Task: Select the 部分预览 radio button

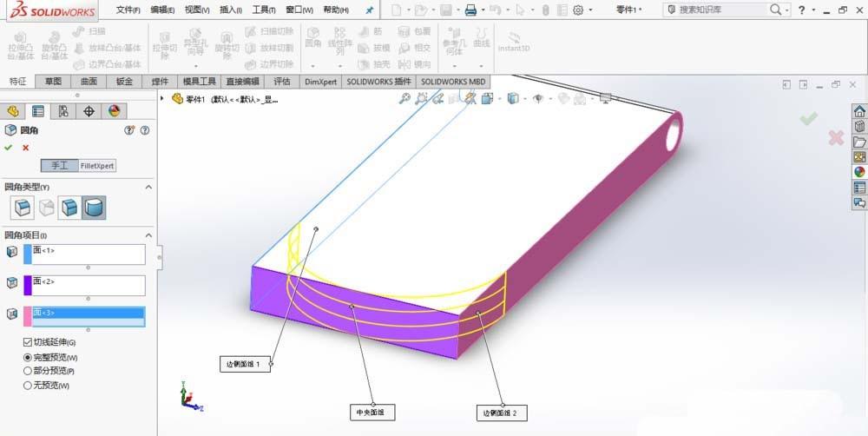Action: point(28,371)
